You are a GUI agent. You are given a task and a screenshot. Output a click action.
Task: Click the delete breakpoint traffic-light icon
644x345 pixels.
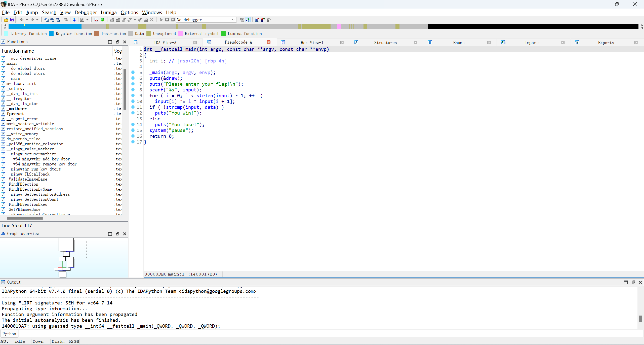[x=269, y=20]
